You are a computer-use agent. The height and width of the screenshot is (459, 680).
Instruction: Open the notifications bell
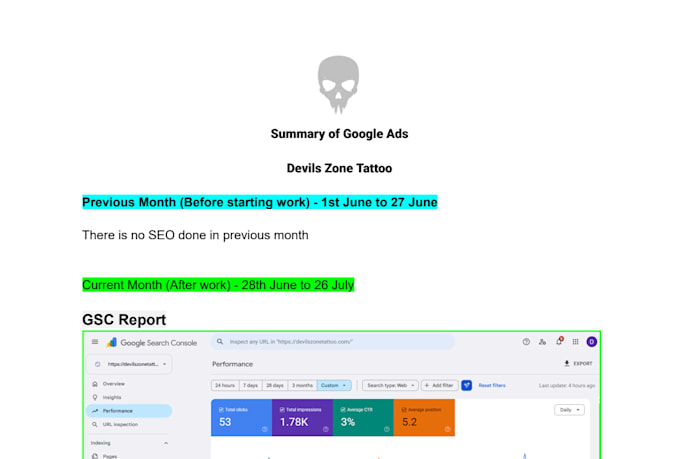point(559,341)
